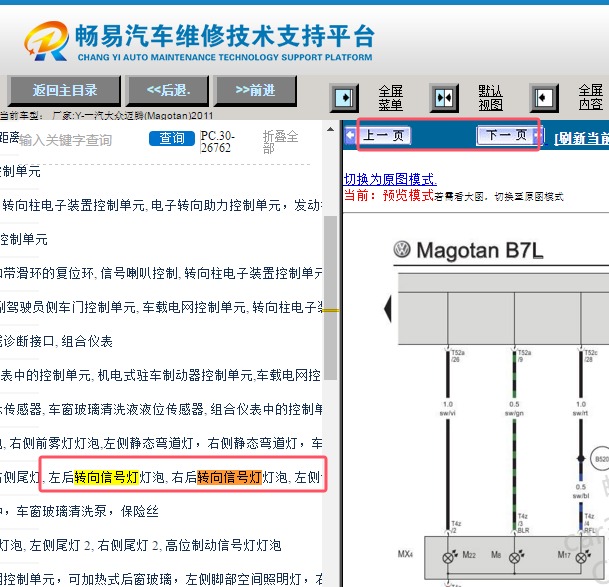
Task: Go to next page with 下一页
Action: pos(506,136)
